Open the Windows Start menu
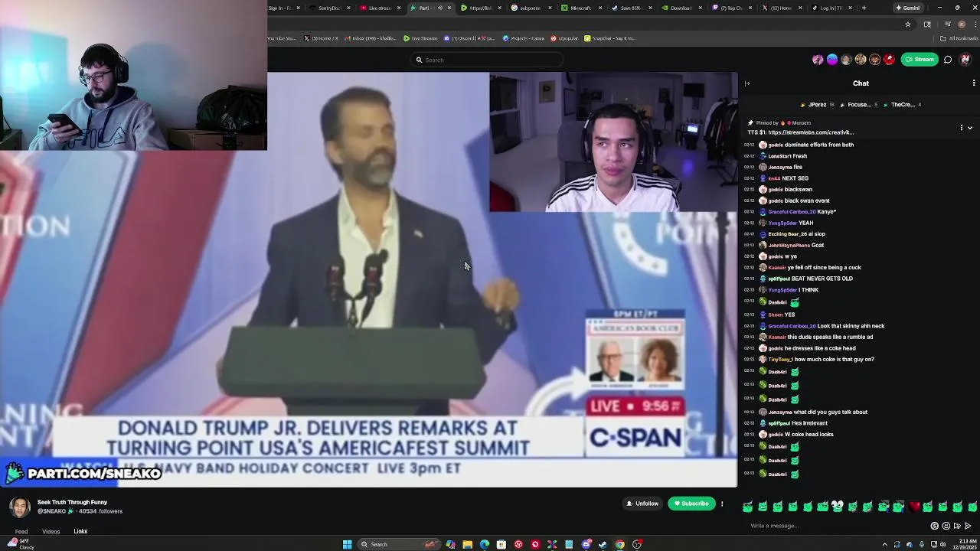 (x=347, y=544)
